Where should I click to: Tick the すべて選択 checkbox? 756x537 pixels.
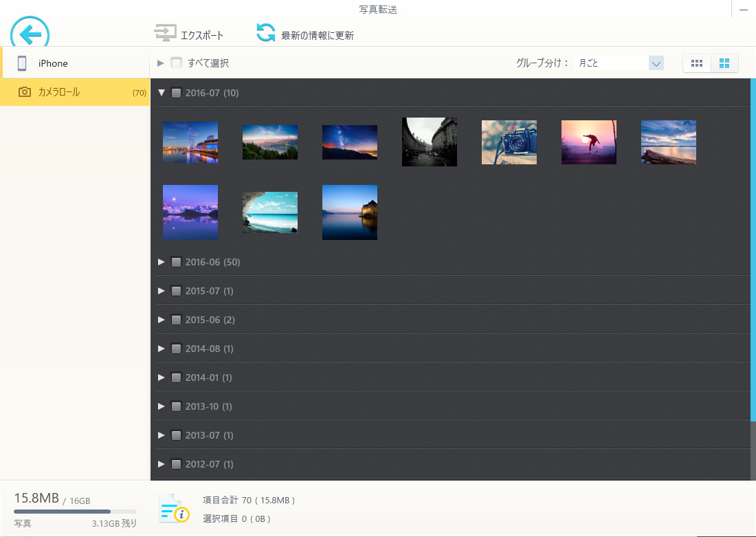tap(177, 63)
